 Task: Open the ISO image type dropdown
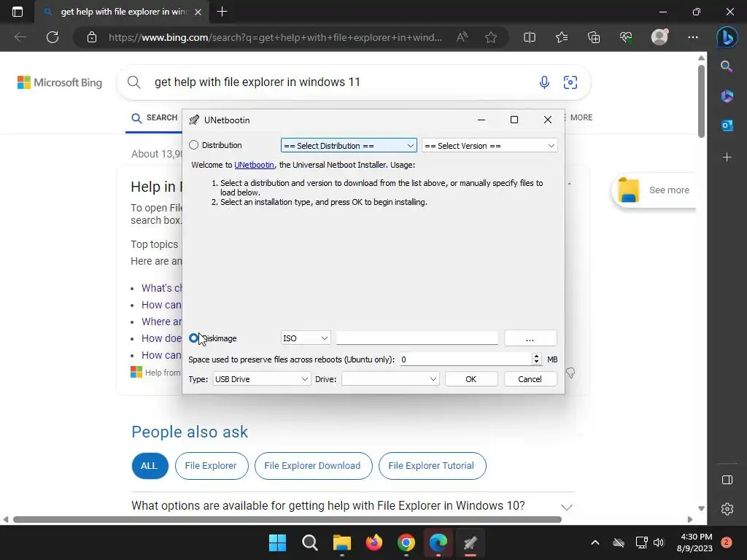point(306,338)
